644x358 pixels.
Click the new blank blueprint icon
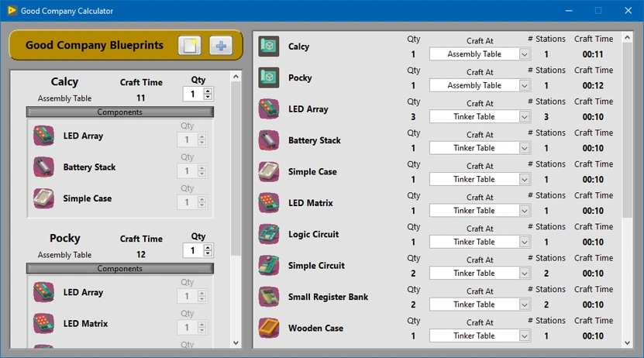click(189, 45)
